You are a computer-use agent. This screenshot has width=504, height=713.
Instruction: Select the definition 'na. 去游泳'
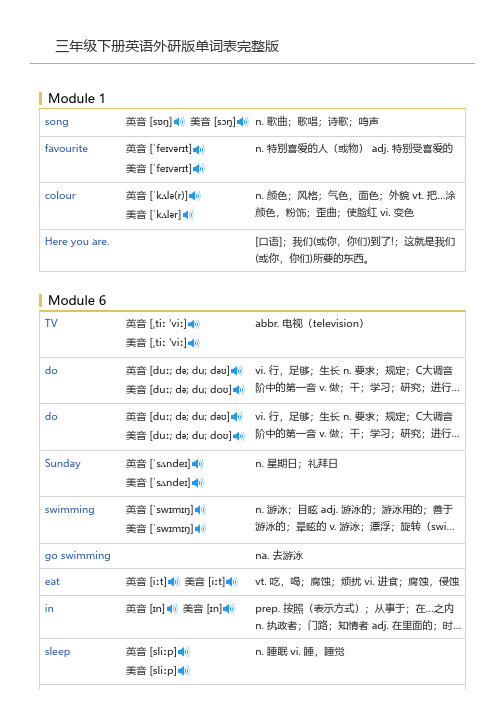point(279,556)
